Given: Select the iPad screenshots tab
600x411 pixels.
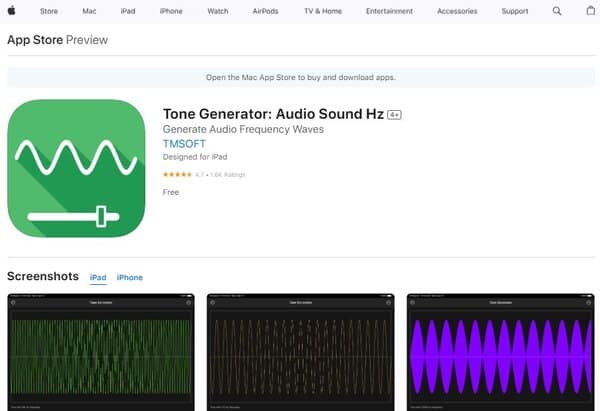Looking at the screenshot, I should 98,277.
